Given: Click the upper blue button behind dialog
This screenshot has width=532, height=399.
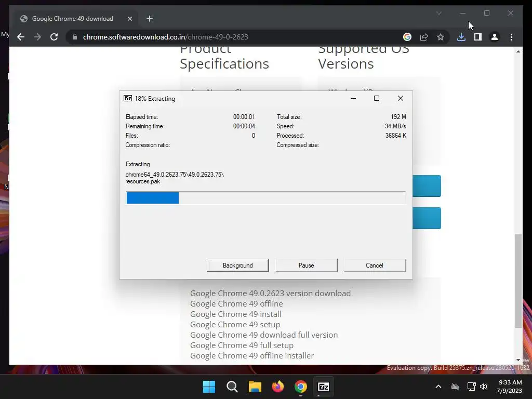Looking at the screenshot, I should click(427, 186).
